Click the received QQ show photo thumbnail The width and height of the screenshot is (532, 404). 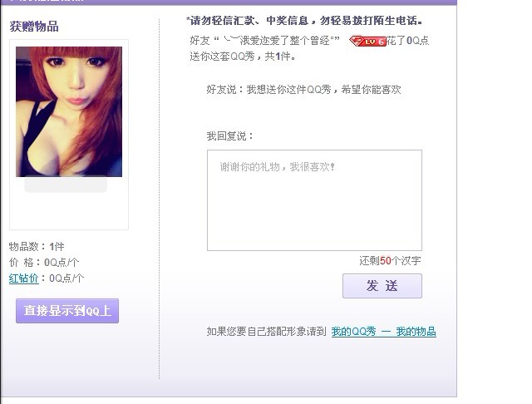(x=69, y=111)
